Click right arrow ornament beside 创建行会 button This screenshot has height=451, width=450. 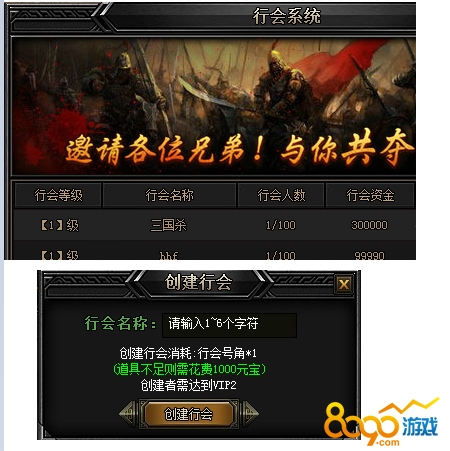click(250, 414)
